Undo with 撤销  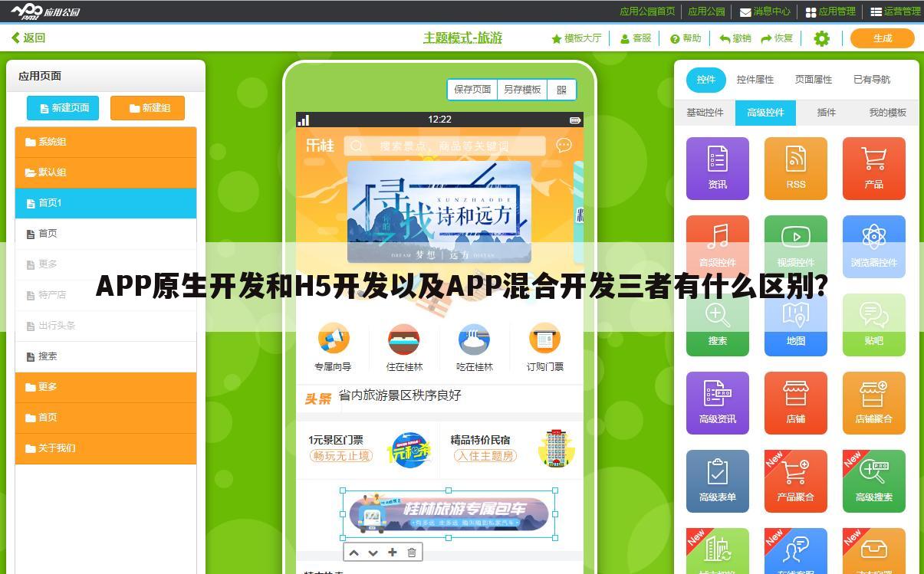735,38
